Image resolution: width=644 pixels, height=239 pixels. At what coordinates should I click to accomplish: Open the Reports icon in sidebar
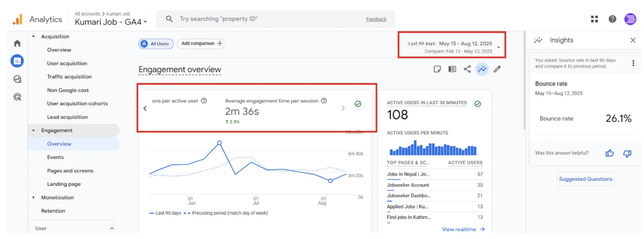[x=17, y=61]
